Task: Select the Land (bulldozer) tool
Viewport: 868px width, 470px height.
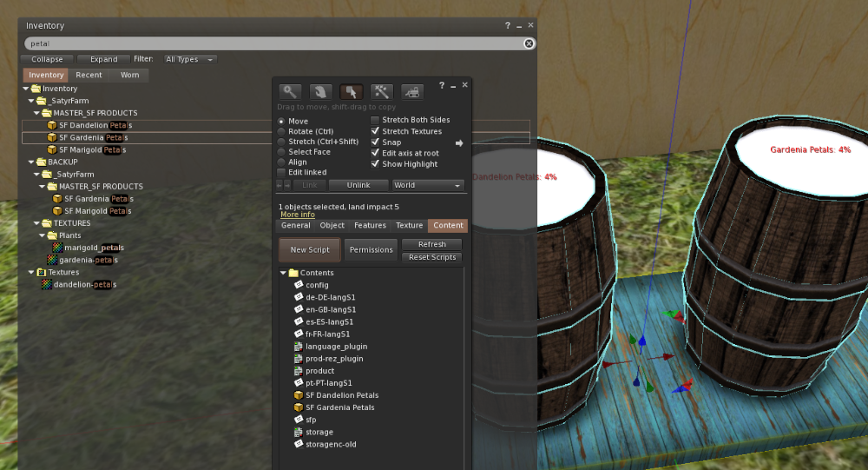Action: coord(411,91)
